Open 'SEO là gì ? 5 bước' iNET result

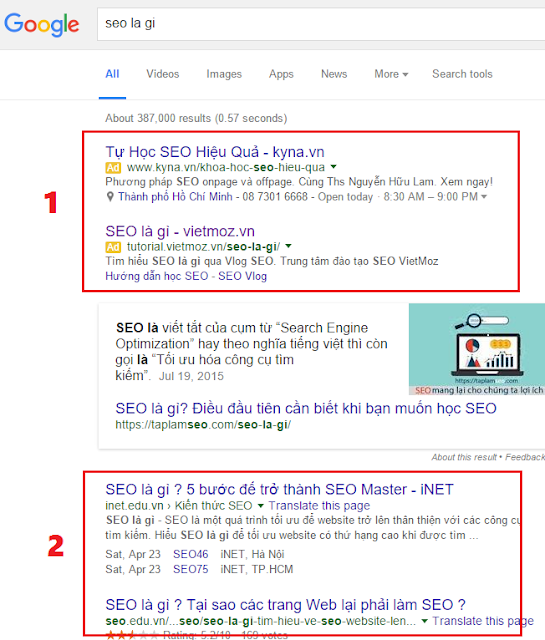279,489
